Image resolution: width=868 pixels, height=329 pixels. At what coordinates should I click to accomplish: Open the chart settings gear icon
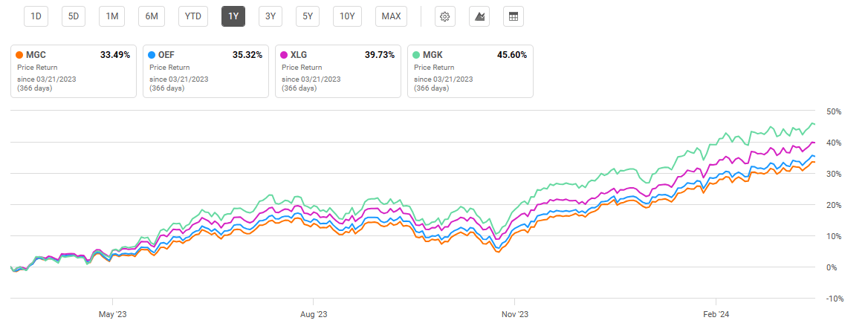tap(445, 16)
